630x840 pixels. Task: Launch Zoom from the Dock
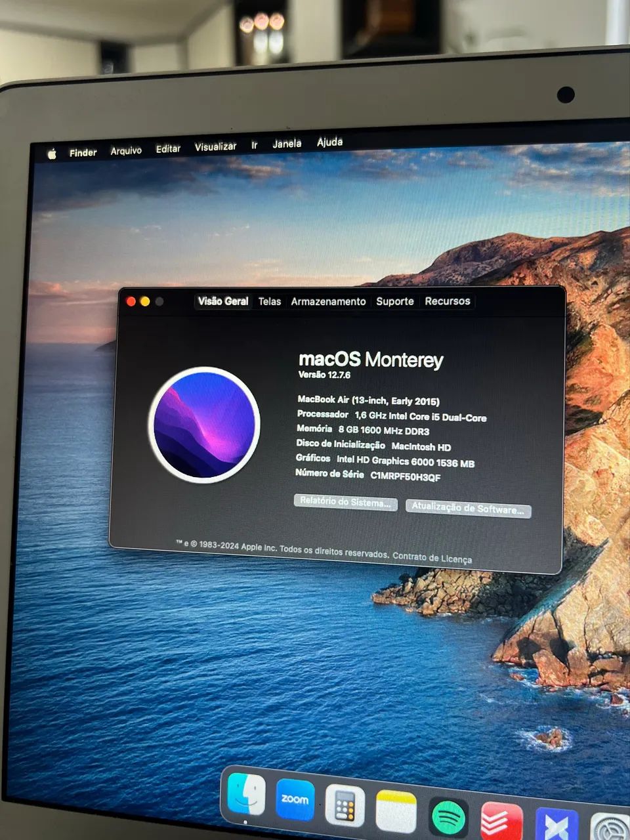[295, 799]
